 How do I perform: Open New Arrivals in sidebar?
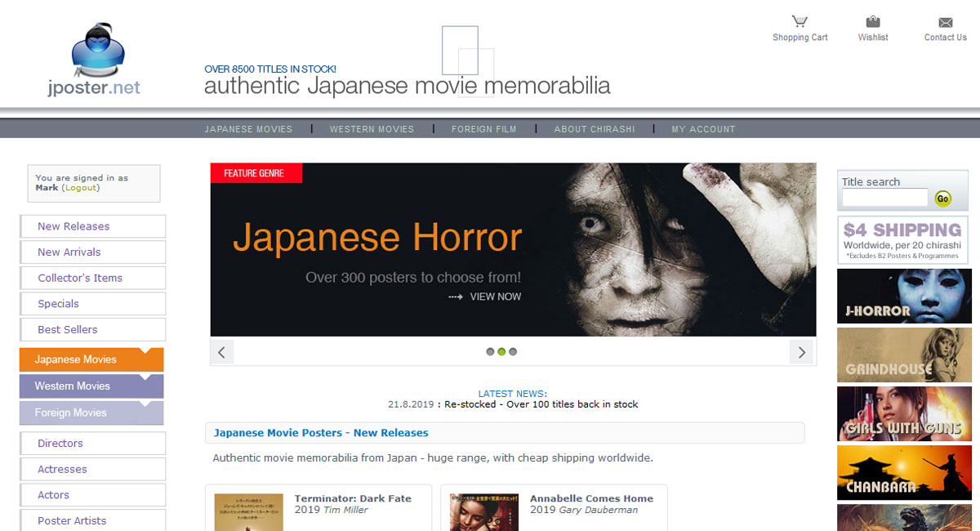[x=93, y=252]
